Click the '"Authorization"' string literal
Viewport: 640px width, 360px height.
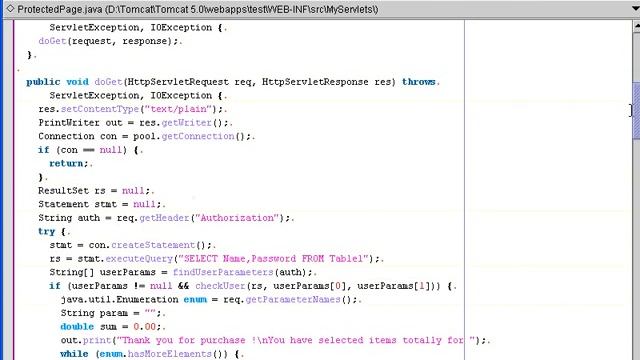click(x=237, y=218)
